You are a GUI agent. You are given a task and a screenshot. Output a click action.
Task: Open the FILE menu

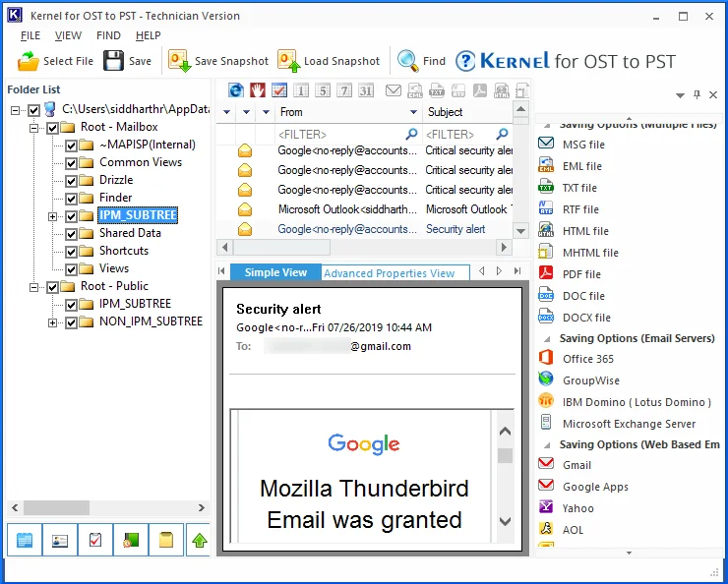pos(30,35)
